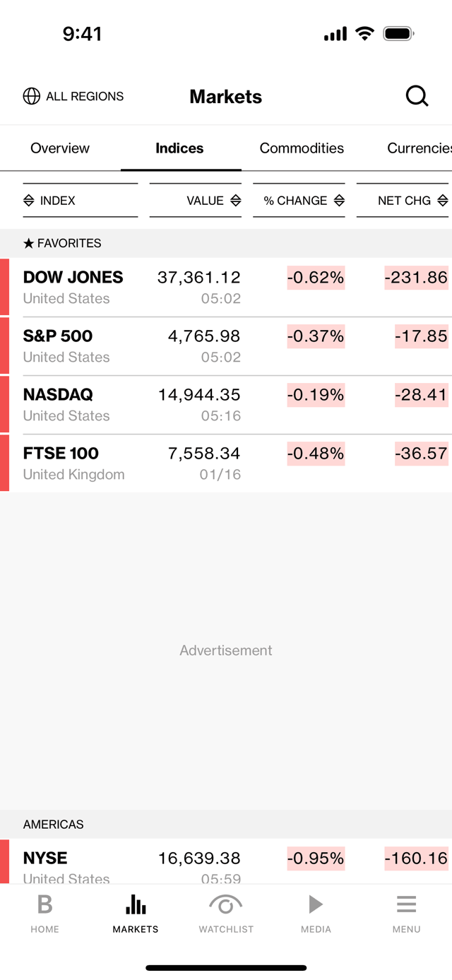This screenshot has width=452, height=980.
Task: Open the DOW JONES index row
Action: click(x=226, y=287)
